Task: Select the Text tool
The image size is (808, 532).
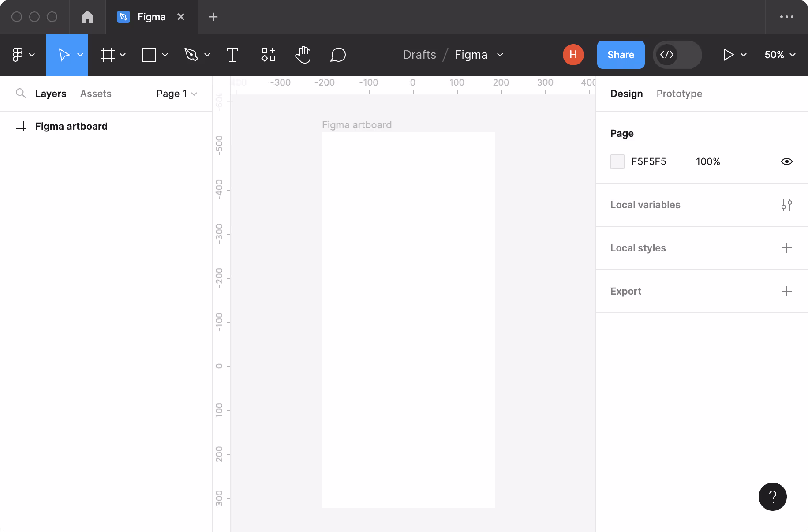Action: click(232, 55)
